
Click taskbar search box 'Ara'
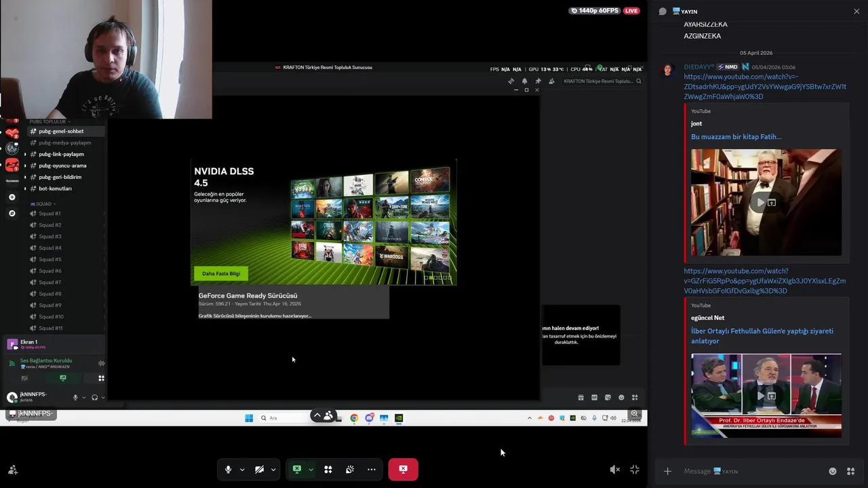285,418
